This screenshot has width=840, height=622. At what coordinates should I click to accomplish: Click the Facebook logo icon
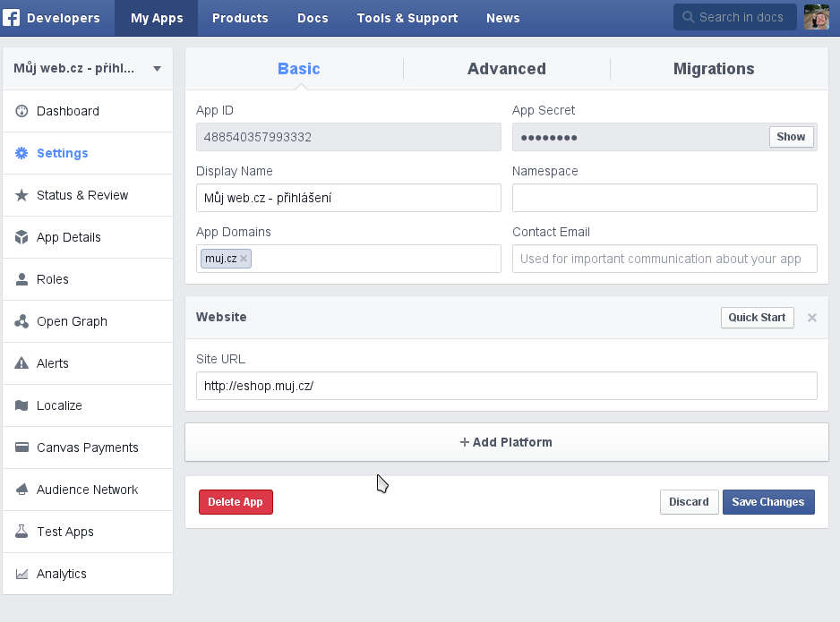tap(11, 18)
